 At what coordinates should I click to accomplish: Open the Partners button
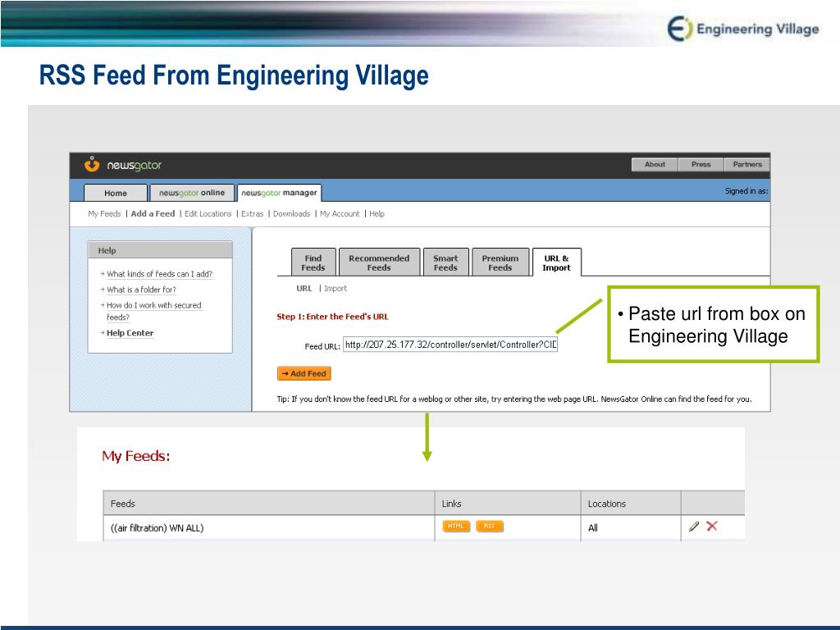tap(747, 164)
